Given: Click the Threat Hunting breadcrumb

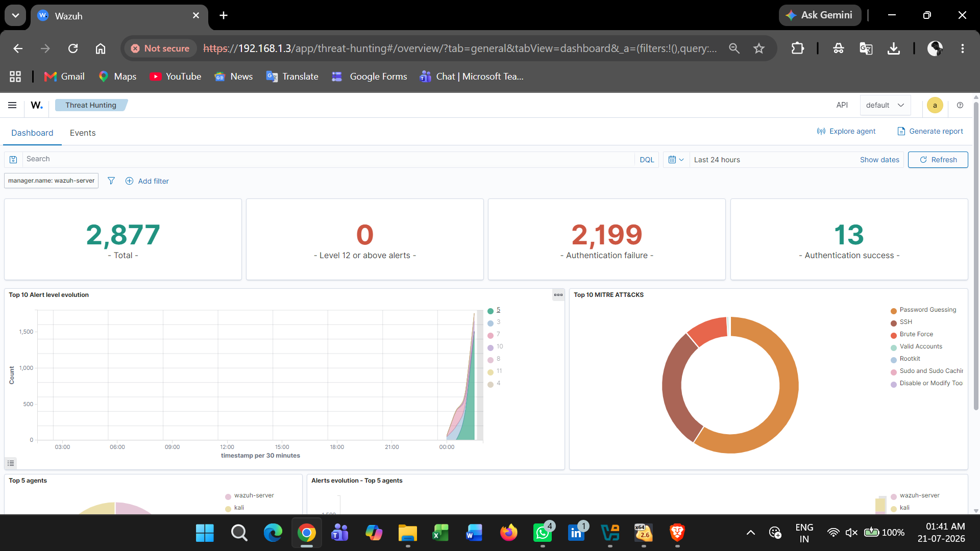Looking at the screenshot, I should (91, 105).
